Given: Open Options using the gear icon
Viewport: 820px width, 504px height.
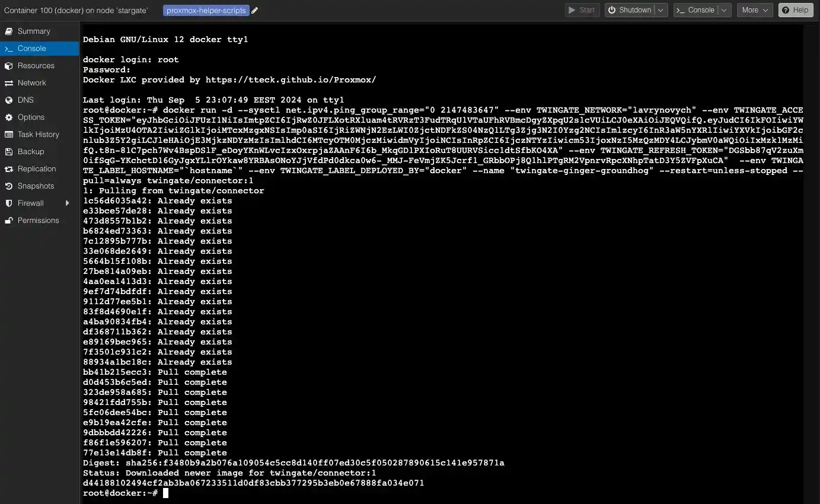Looking at the screenshot, I should [9, 117].
